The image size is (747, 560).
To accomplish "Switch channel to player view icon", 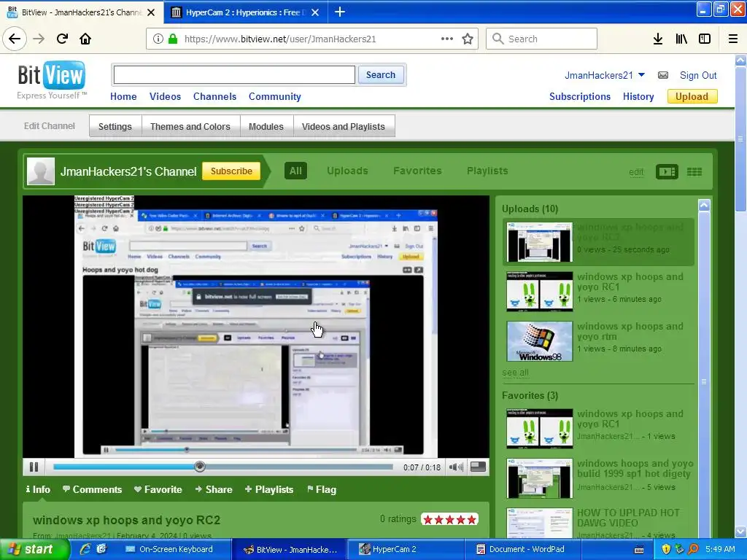I will (667, 172).
